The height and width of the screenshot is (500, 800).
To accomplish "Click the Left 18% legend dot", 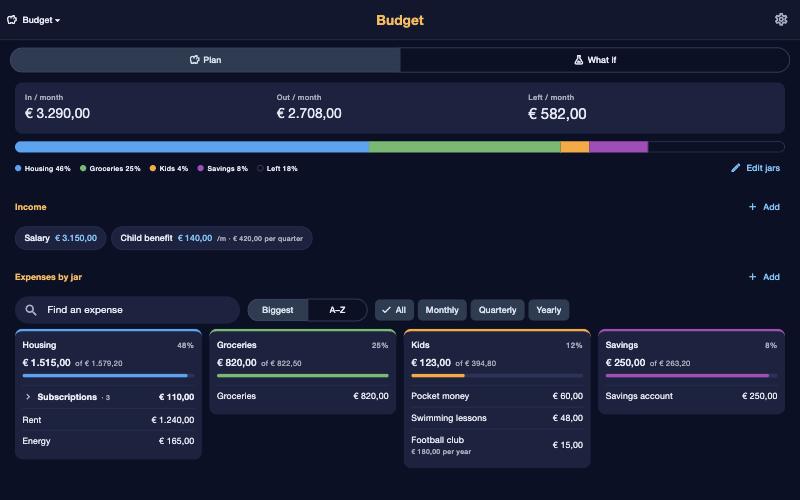I will (x=260, y=168).
